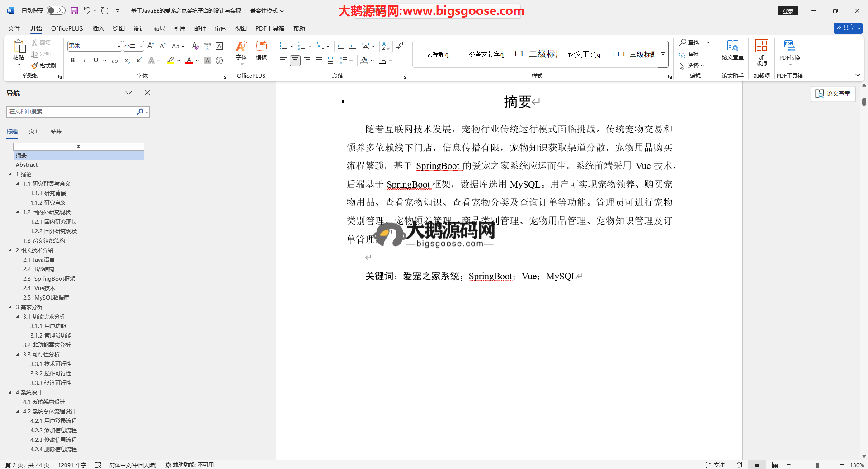This screenshot has width=868, height=469.
Task: Jump to 2.3 SpringBoot框架 heading in navigation
Action: tap(54, 279)
